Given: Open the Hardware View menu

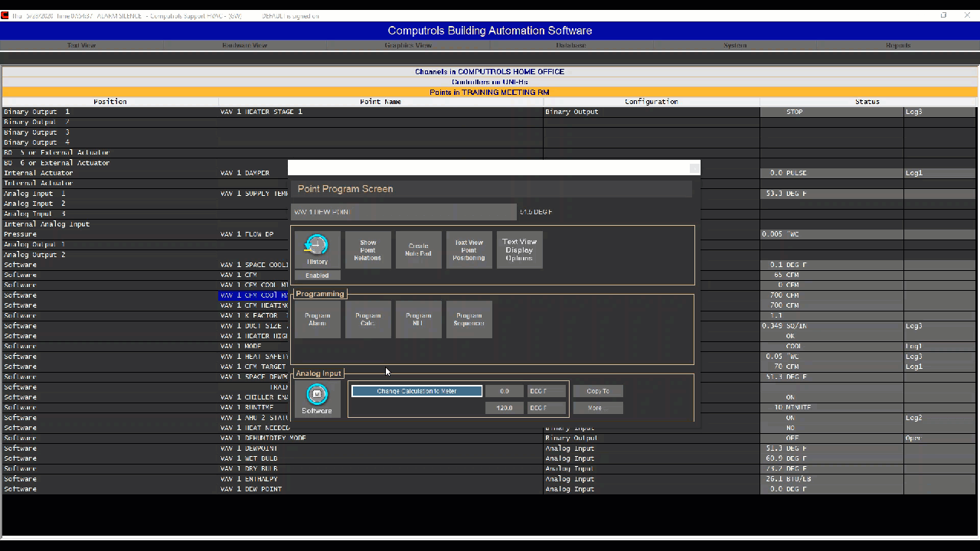Looking at the screenshot, I should pos(245,45).
